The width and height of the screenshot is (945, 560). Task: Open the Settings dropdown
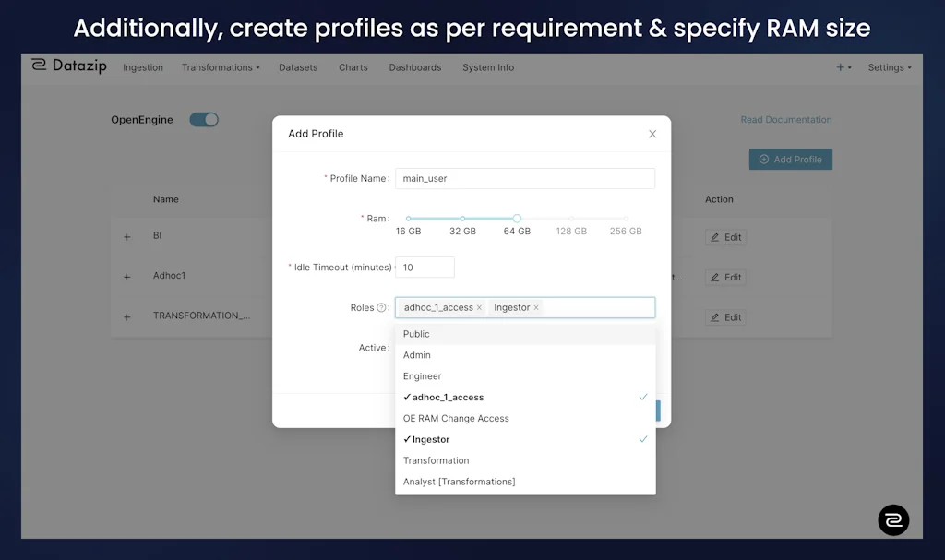coord(889,66)
